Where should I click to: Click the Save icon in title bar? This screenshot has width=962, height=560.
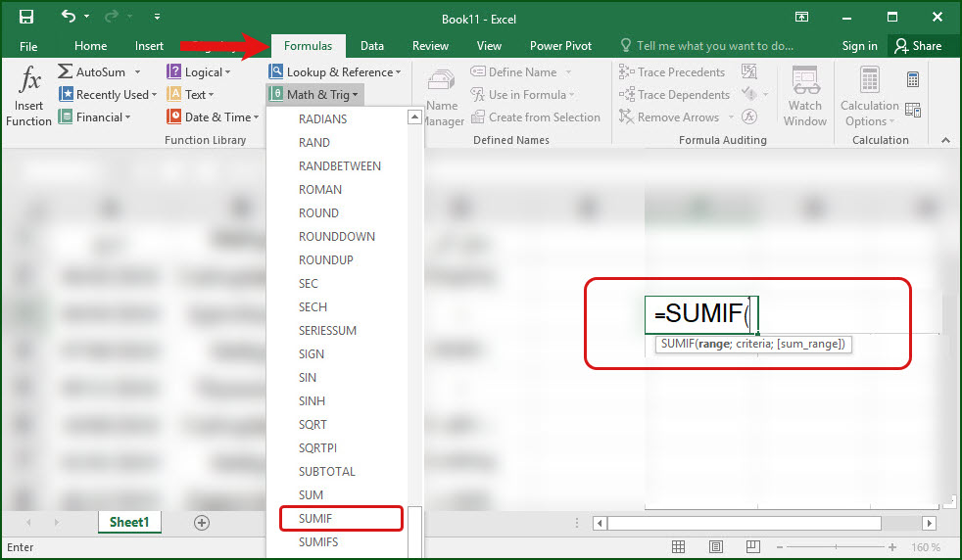[x=25, y=17]
